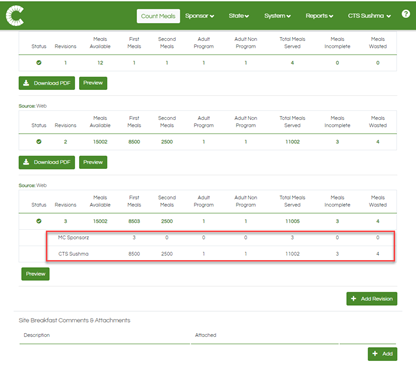This screenshot has width=416, height=365.
Task: Preview the revision 1 meal count
Action: point(93,83)
